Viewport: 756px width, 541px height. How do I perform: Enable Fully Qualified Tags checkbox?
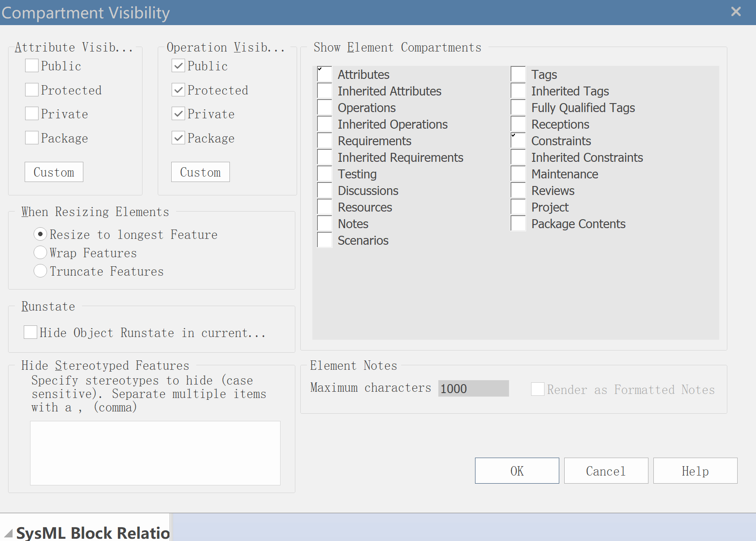(x=518, y=107)
